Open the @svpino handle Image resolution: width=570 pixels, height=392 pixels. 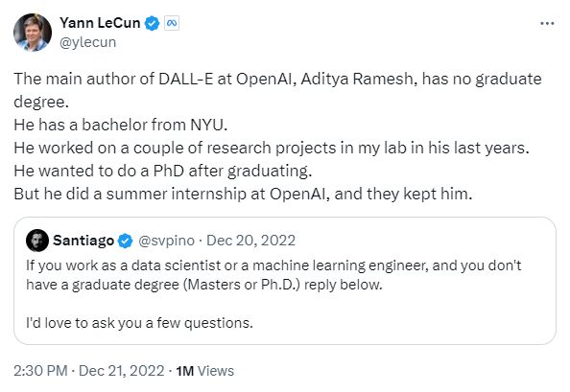pyautogui.click(x=167, y=241)
